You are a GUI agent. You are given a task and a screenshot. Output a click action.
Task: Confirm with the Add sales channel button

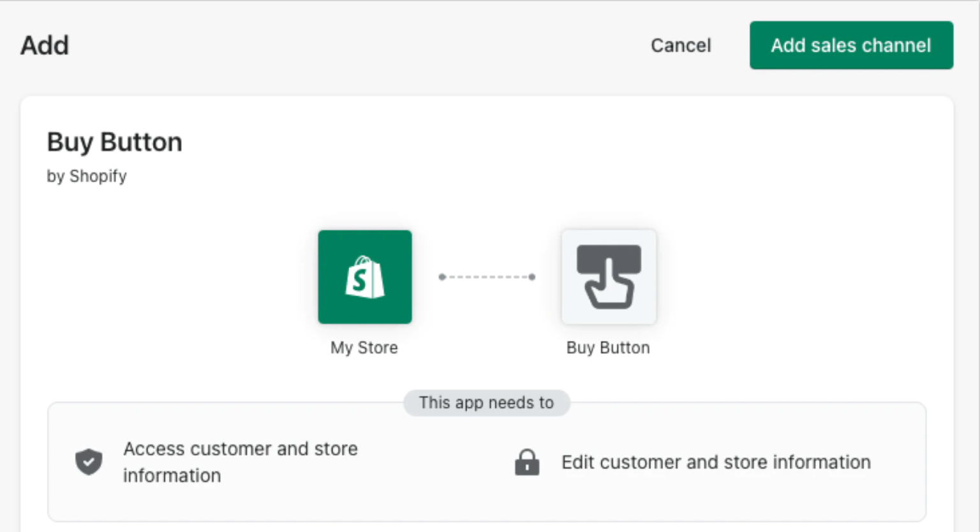851,45
